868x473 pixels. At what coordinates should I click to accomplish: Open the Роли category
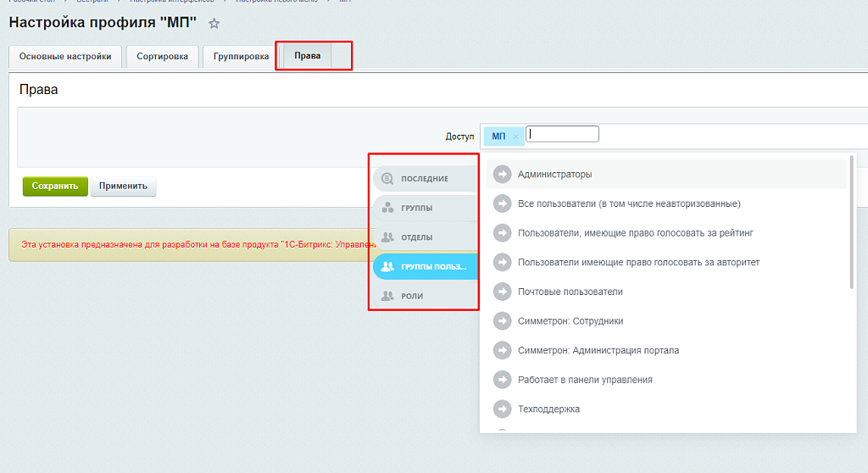click(424, 296)
